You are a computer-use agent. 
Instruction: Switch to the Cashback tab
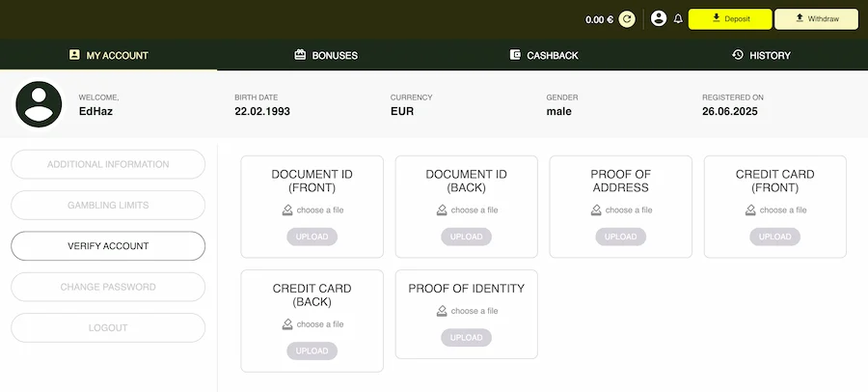(542, 55)
